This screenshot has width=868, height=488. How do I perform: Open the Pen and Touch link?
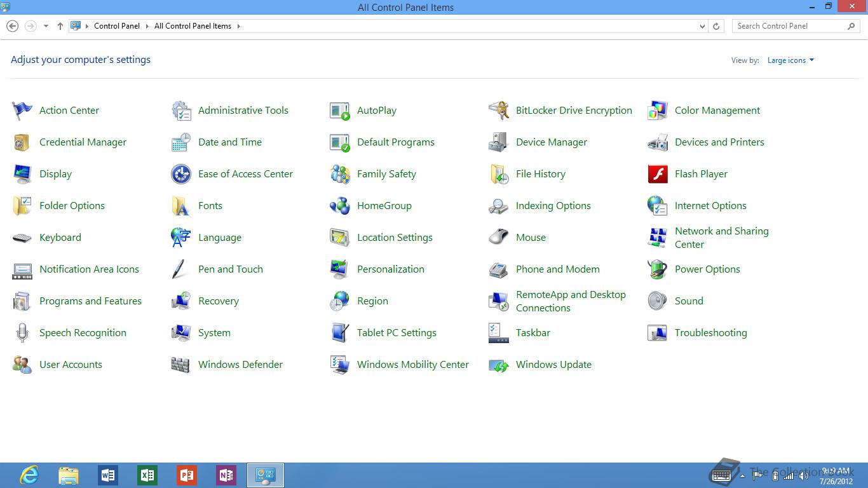point(231,269)
